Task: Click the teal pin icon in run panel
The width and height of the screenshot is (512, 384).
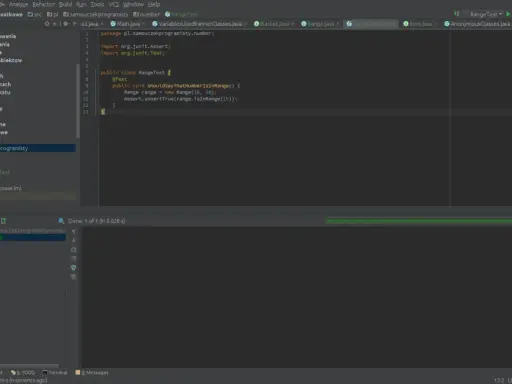Action: pyautogui.click(x=74, y=267)
